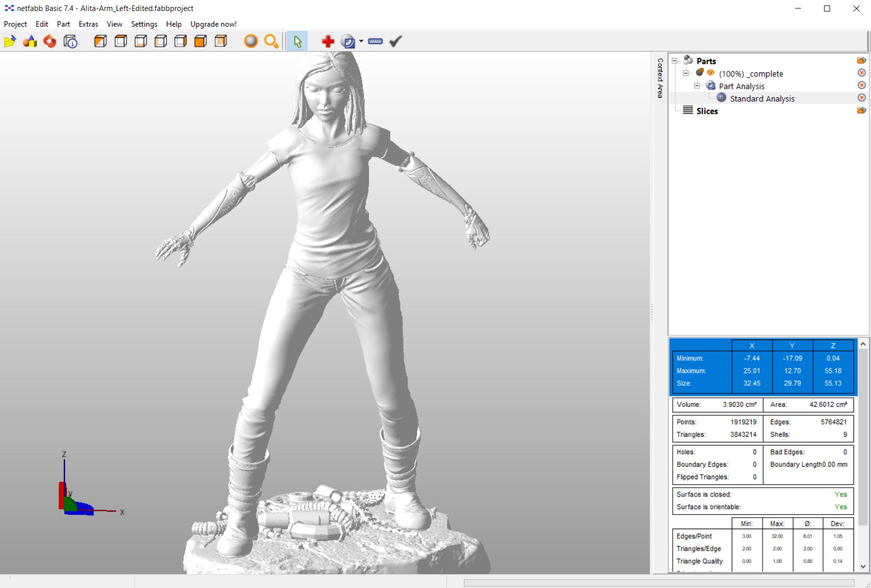Open the analysis dropdown arrow in toolbar

coord(361,41)
